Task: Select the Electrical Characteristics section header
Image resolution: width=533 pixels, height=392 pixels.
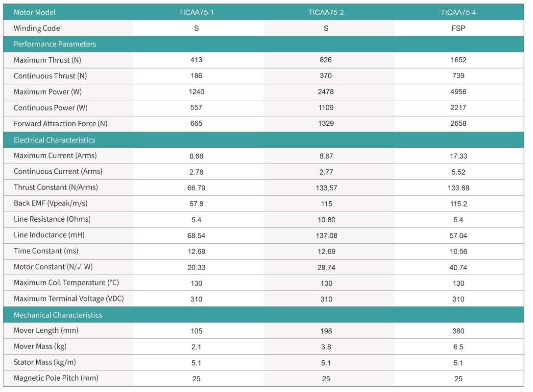Action: 54,140
